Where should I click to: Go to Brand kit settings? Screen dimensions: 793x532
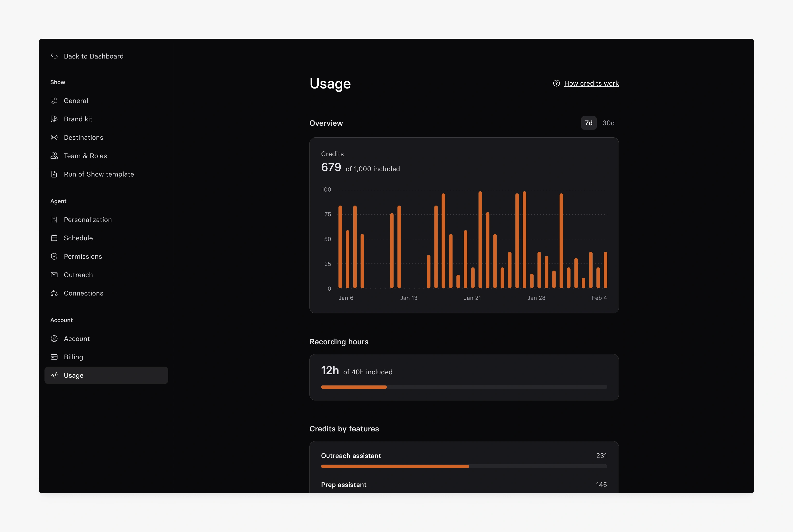[106, 119]
